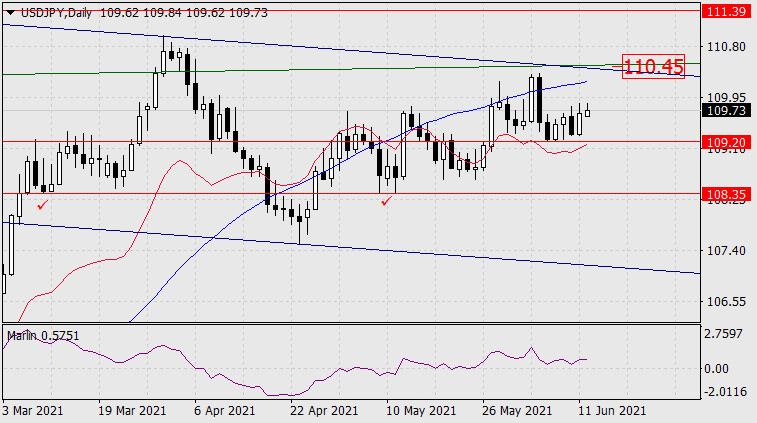The width and height of the screenshot is (757, 423).
Task: Select the 108.35 red level label
Action: point(726,195)
